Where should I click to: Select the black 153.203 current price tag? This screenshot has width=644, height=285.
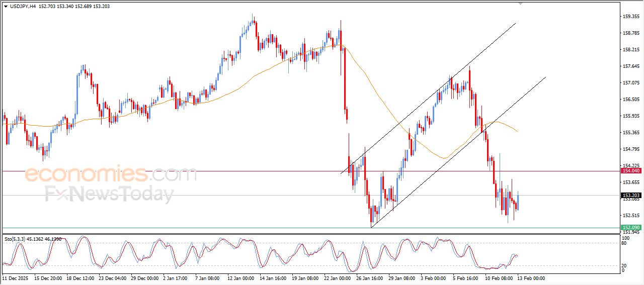click(630, 195)
